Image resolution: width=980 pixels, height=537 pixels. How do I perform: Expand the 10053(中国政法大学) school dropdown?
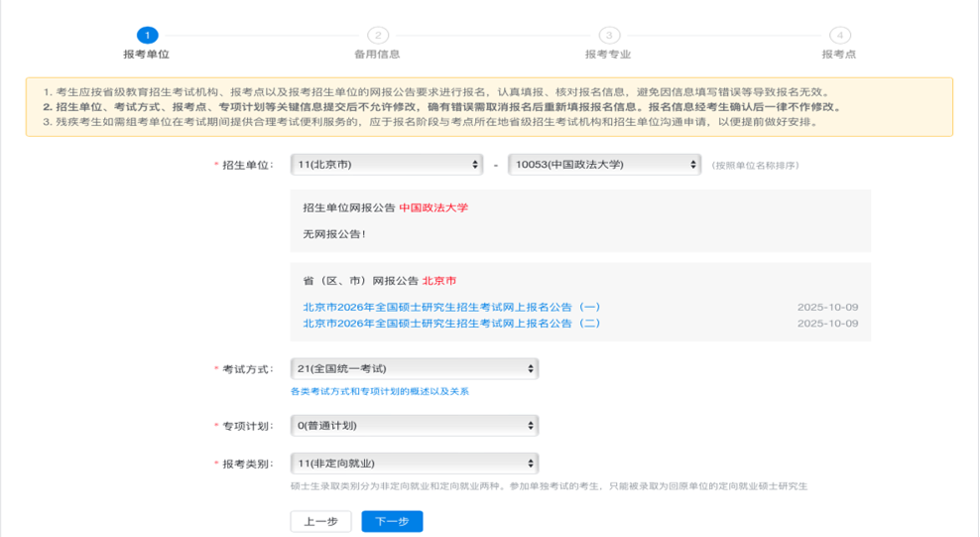click(604, 165)
